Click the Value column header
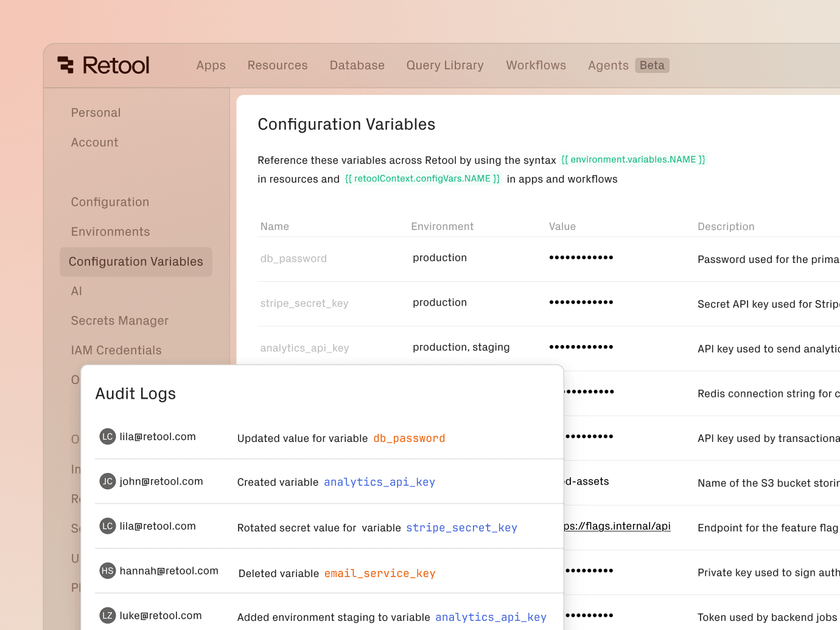The height and width of the screenshot is (630, 840). 562,226
